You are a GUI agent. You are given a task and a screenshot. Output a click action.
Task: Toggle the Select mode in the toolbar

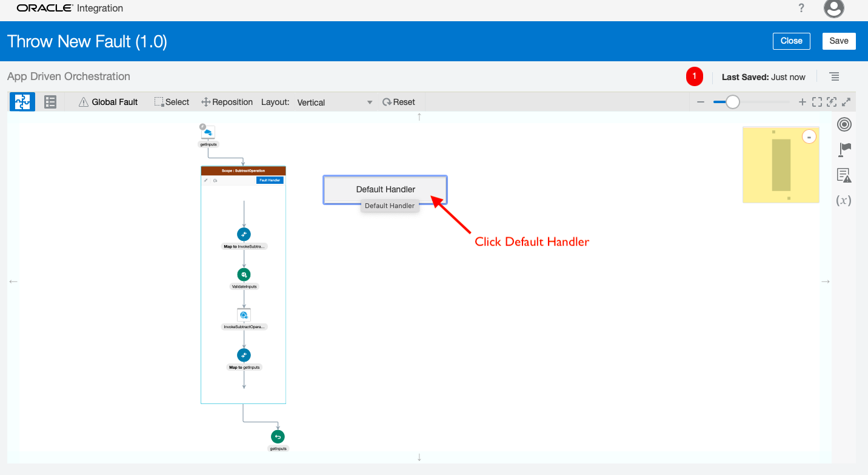pyautogui.click(x=172, y=101)
